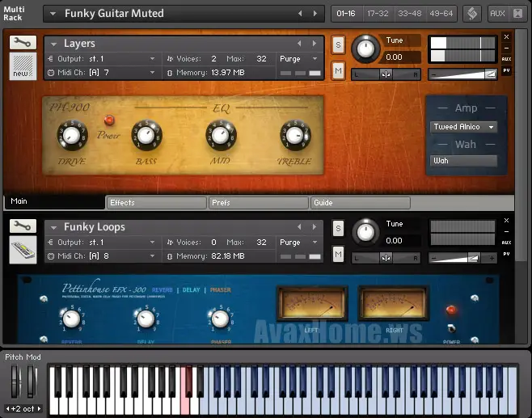The width and height of the screenshot is (532, 418).
Task: Open Funky Loops Midi Ch [A] 8 dropdown
Action: [102, 256]
